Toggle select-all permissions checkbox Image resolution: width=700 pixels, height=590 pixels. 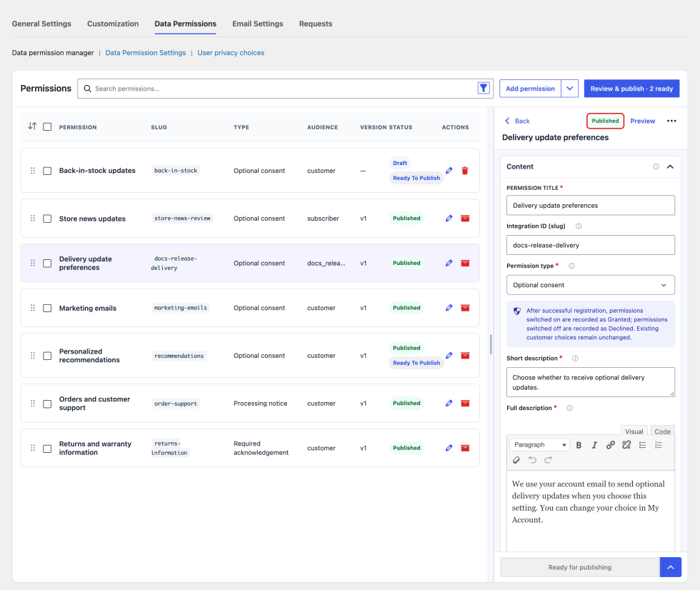pyautogui.click(x=47, y=126)
